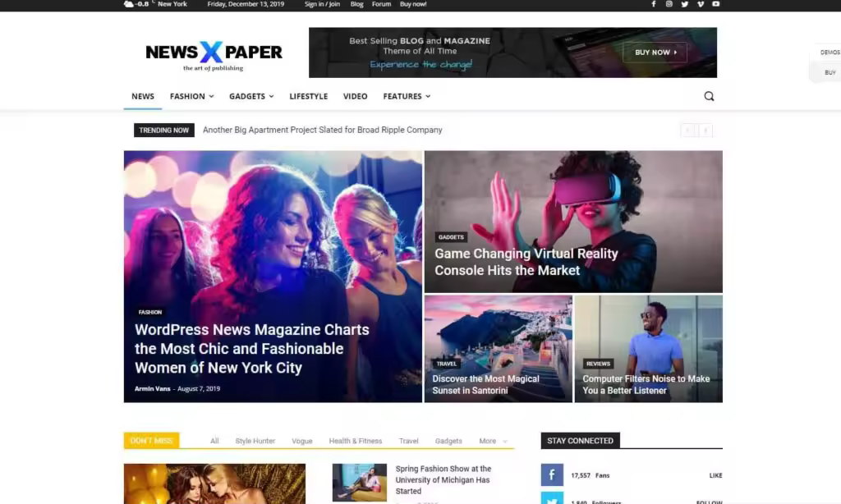Open the Santorini sunset article

(x=486, y=384)
